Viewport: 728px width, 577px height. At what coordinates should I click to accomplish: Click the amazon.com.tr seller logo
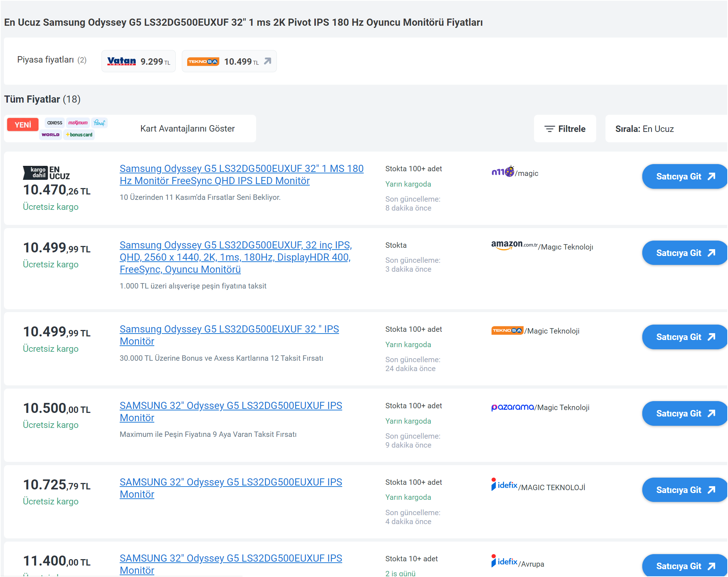pyautogui.click(x=514, y=245)
